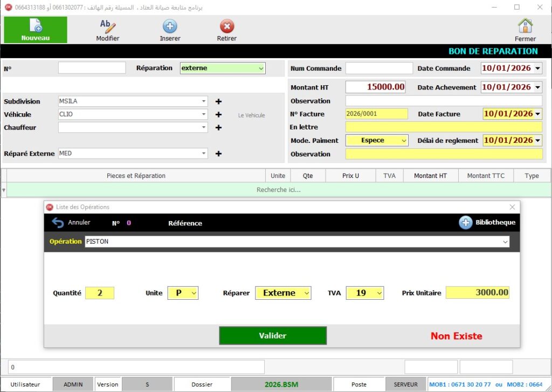
Task: Open Bibliotheque with the plus icon
Action: 466,222
